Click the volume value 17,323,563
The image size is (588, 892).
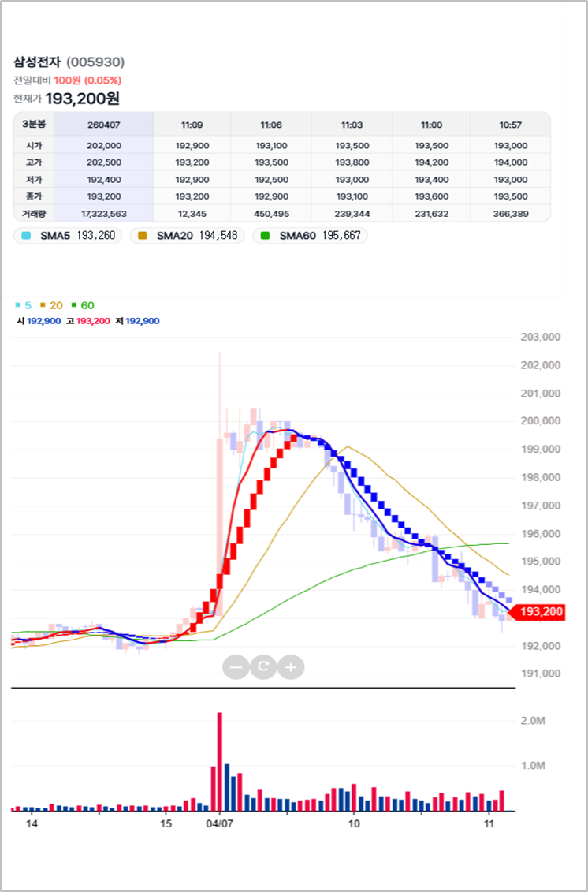[103, 214]
